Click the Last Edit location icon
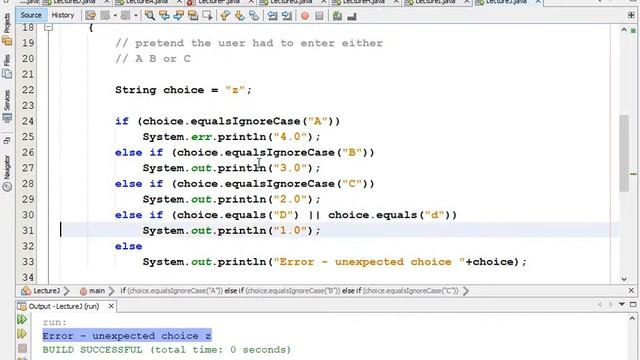 [x=91, y=16]
